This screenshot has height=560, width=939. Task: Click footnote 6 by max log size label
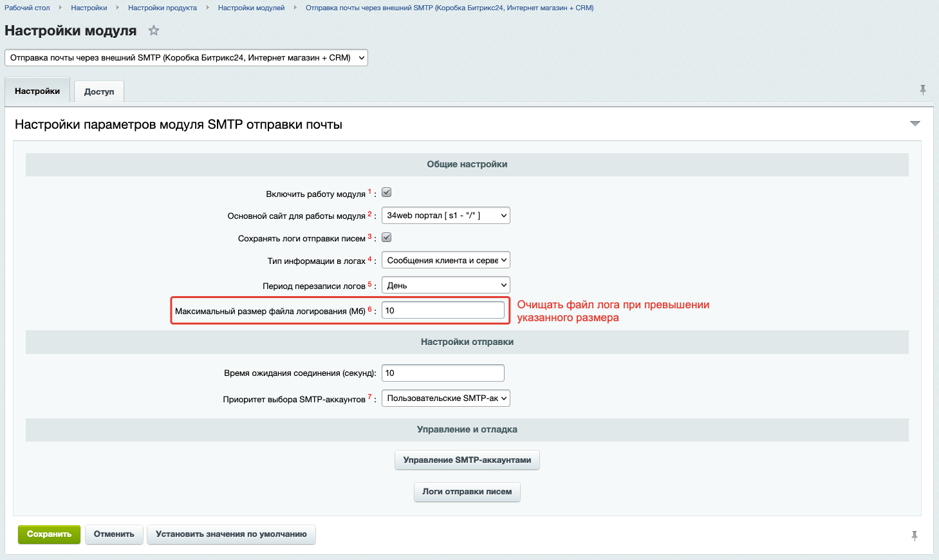coord(369,309)
